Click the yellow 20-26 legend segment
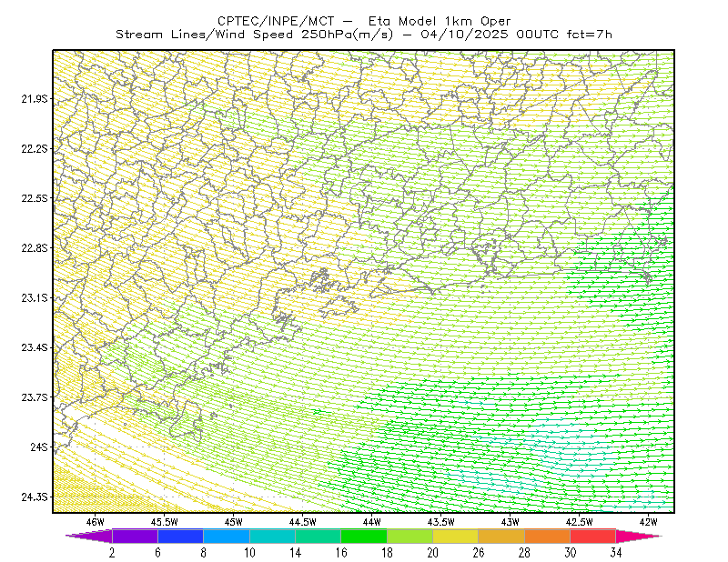Screen dimensions: 728x562 point(456,536)
